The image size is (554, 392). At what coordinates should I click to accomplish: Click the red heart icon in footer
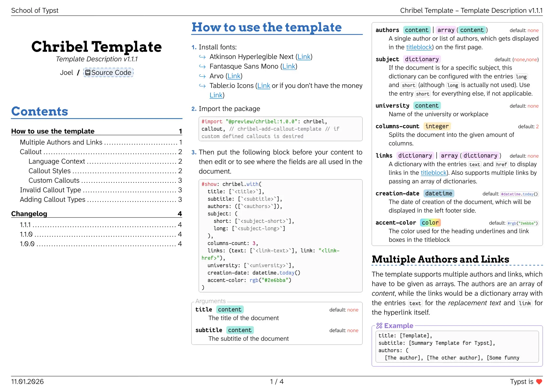[x=539, y=382]
